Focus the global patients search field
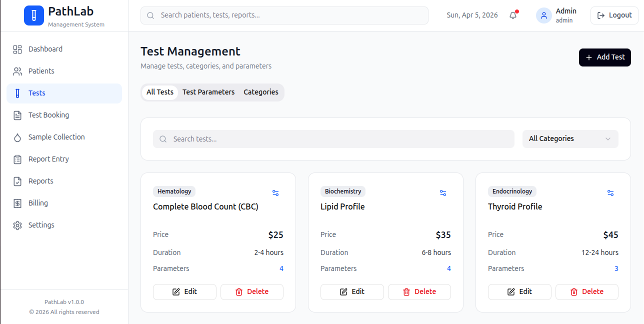Image resolution: width=644 pixels, height=324 pixels. [284, 15]
